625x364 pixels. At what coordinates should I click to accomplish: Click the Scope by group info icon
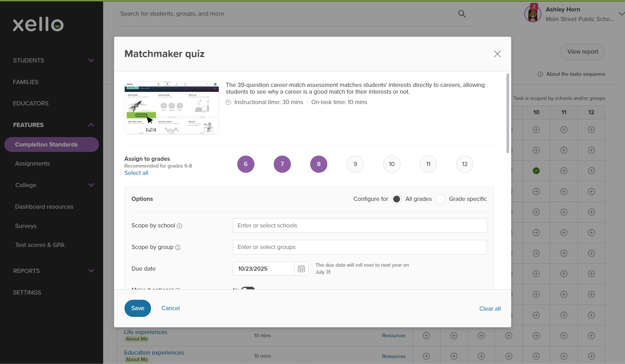[178, 247]
